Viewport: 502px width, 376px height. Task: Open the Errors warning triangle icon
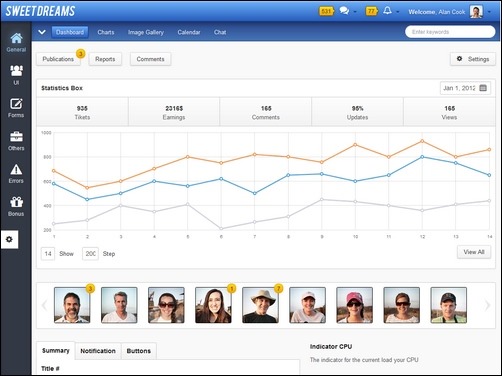pyautogui.click(x=16, y=170)
